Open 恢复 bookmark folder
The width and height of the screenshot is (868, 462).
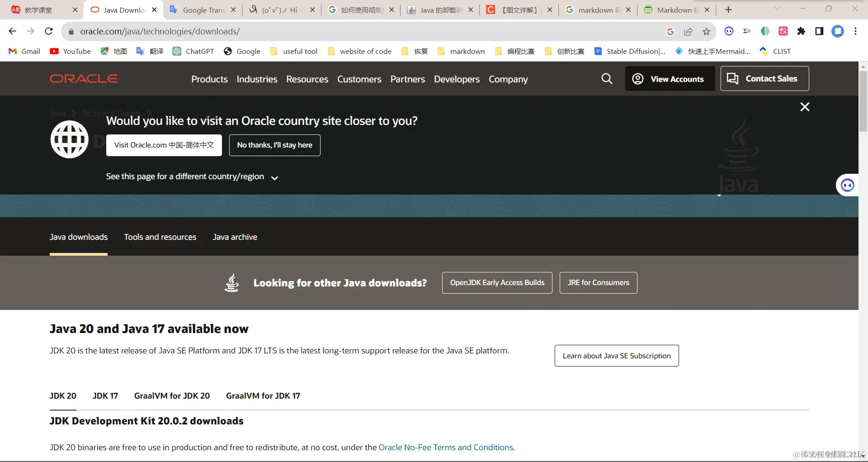point(415,51)
